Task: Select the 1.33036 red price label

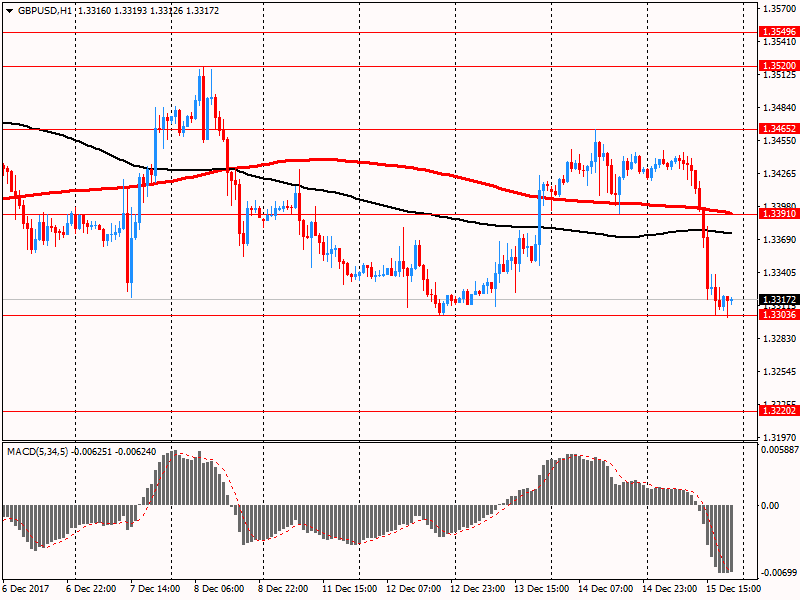Action: 779,315
